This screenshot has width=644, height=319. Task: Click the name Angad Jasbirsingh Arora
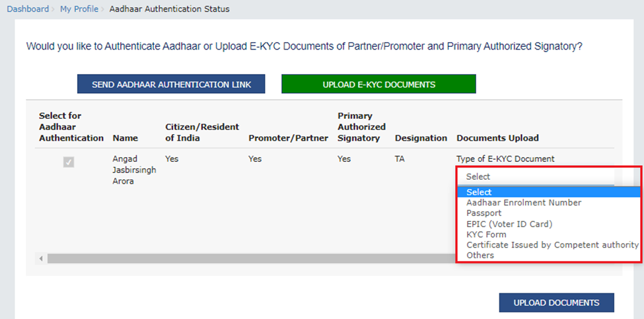click(134, 170)
